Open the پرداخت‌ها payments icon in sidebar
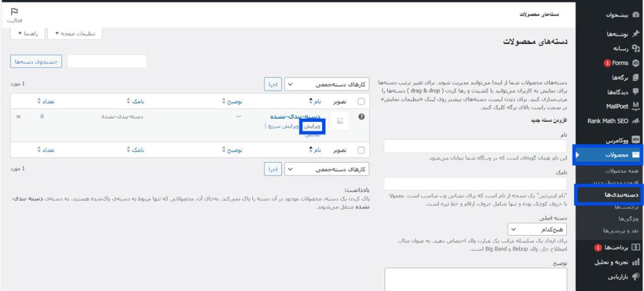Image resolution: width=644 pixels, height=291 pixels. click(x=636, y=248)
